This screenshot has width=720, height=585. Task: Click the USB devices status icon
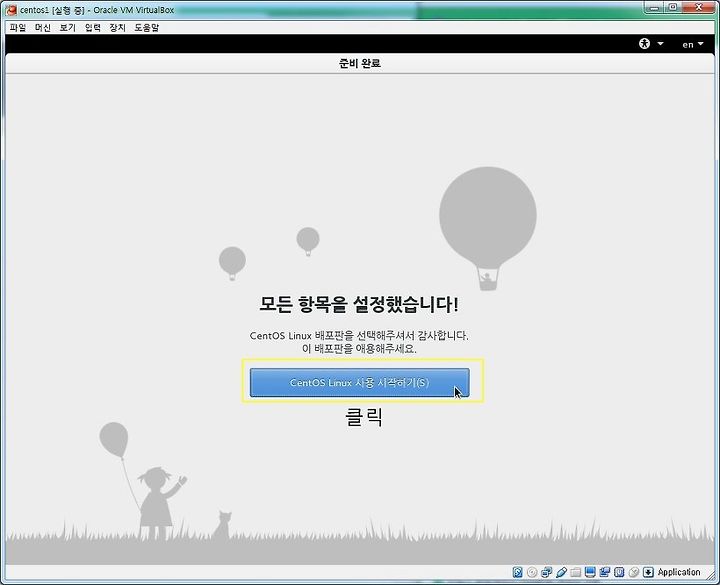[x=561, y=572]
